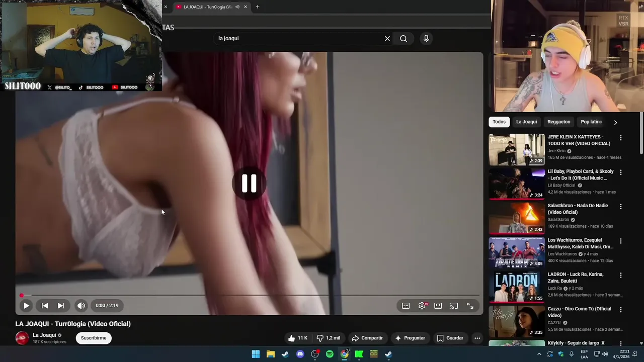Open Spotify from the taskbar
Viewport: 644px width, 362px height.
click(330, 354)
